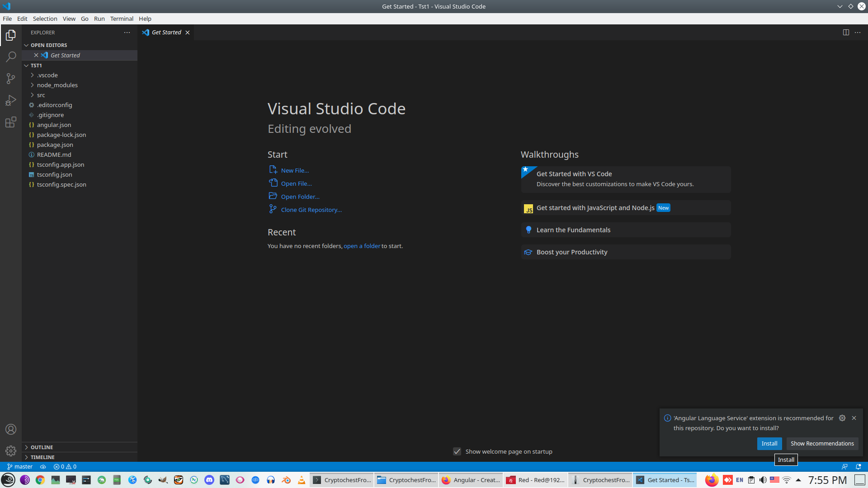Open the Terminal menu
The height and width of the screenshot is (488, 868).
pos(122,19)
